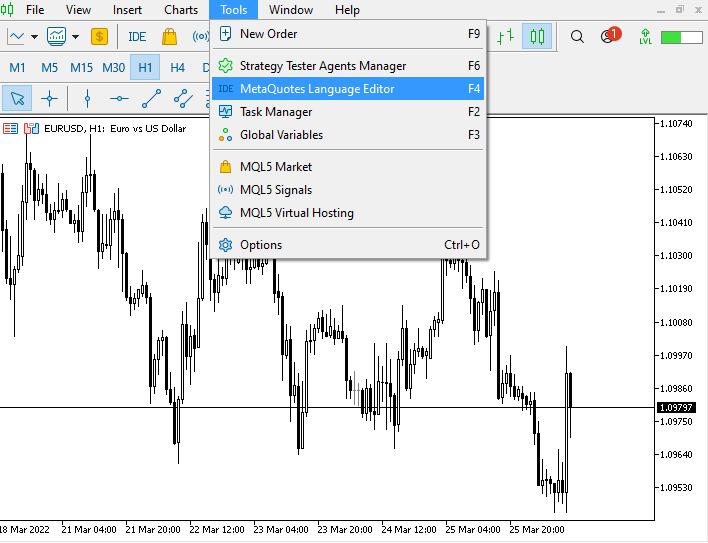Expand the chart type dropdown arrow
The width and height of the screenshot is (708, 543).
34,37
